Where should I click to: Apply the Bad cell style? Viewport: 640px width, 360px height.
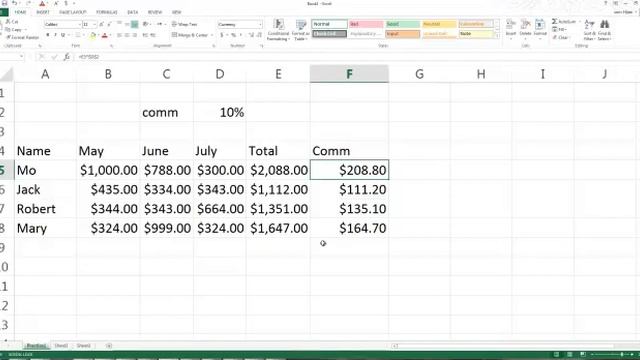(366, 24)
